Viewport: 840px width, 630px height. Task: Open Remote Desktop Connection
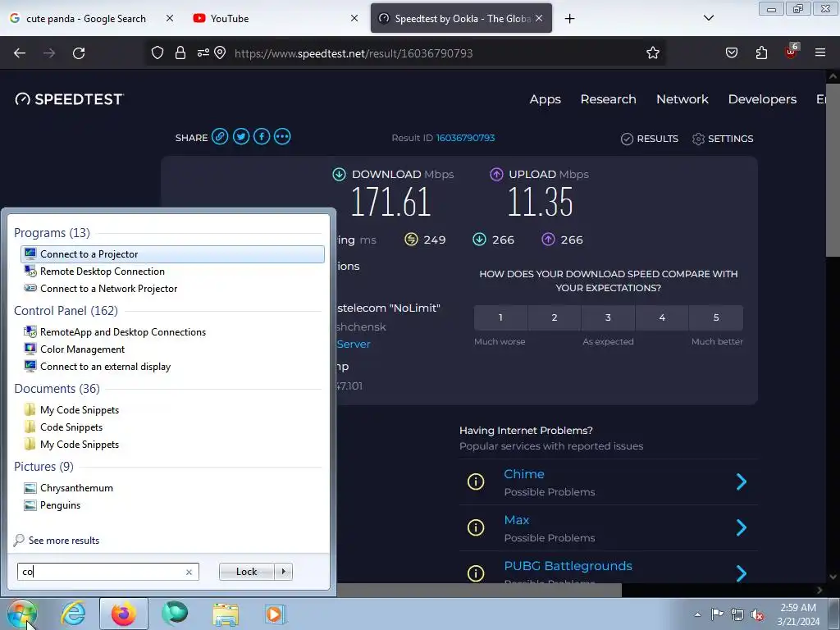point(172,271)
